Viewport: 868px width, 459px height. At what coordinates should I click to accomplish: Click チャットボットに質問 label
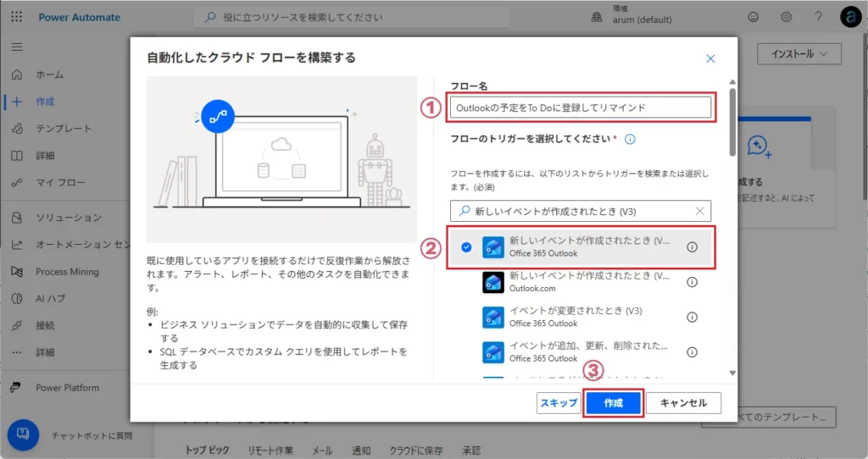click(x=92, y=436)
